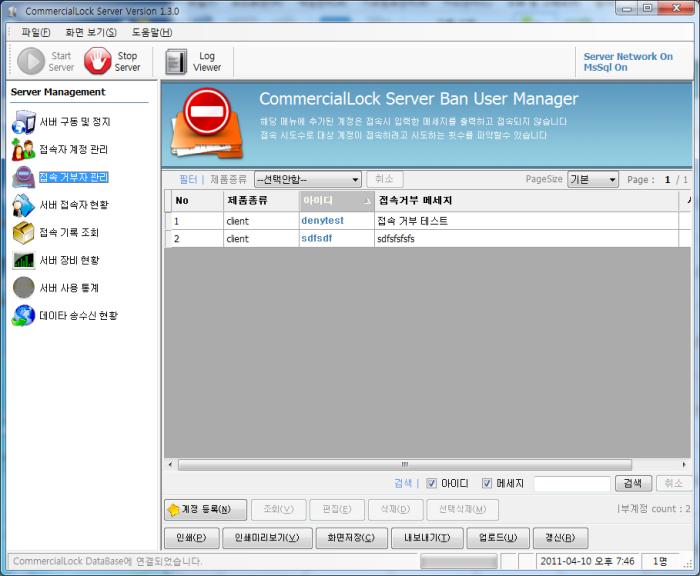Click the 접속거부 메세지 column header
The image size is (700, 576).
(x=527, y=201)
